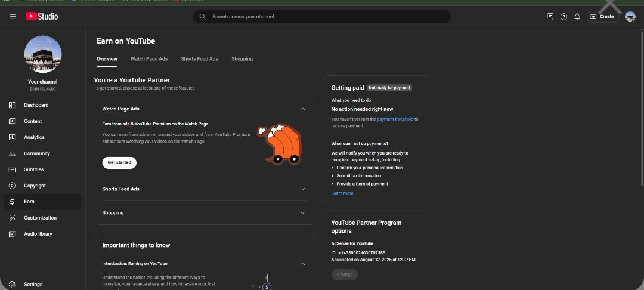Image resolution: width=644 pixels, height=290 pixels.
Task: Click the 'Earn on YouTube' heading
Action: coord(126,41)
